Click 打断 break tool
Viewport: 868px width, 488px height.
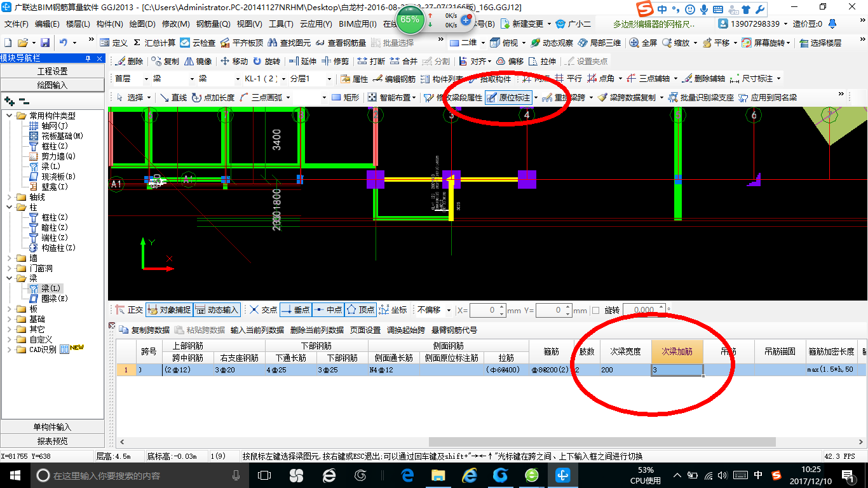click(371, 61)
